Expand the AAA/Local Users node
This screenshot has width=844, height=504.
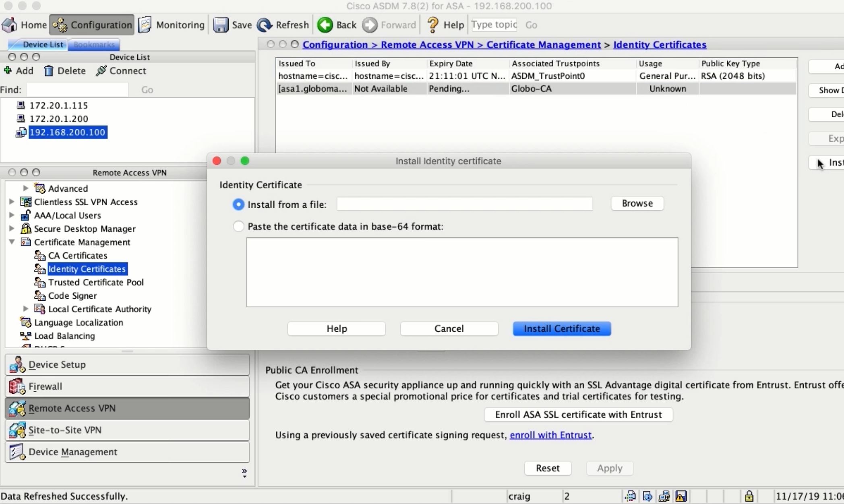coord(12,215)
